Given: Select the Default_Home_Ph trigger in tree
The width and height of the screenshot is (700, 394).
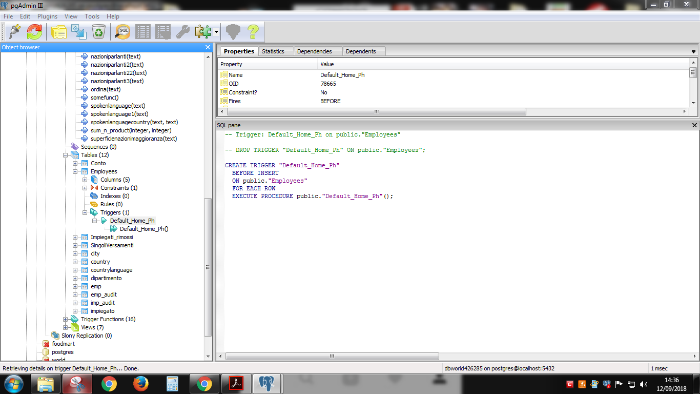Looking at the screenshot, I should (132, 221).
